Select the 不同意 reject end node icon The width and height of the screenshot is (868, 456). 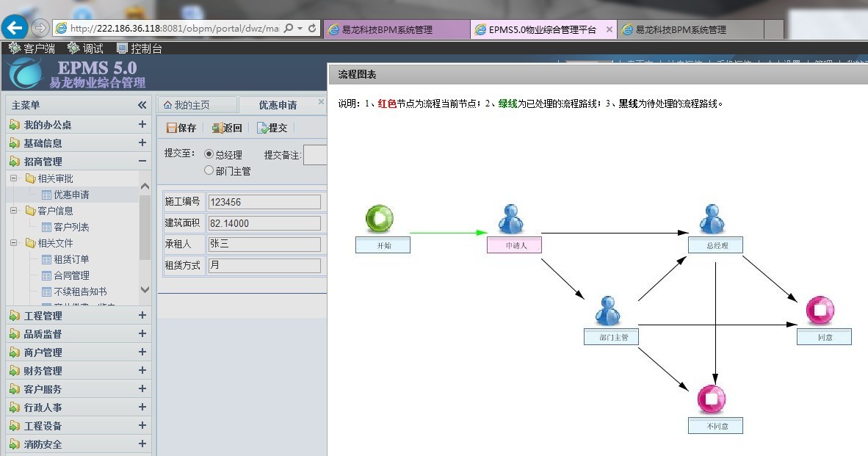(712, 399)
